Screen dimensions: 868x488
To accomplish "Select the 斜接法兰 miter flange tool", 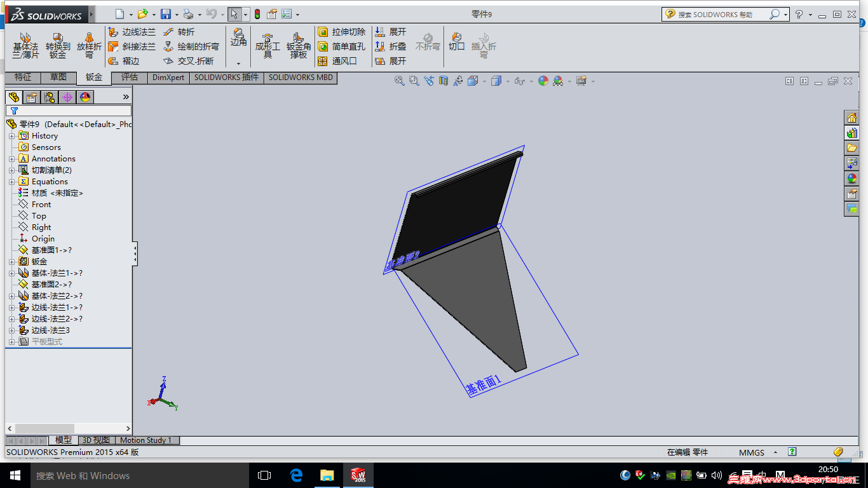I will pyautogui.click(x=132, y=46).
